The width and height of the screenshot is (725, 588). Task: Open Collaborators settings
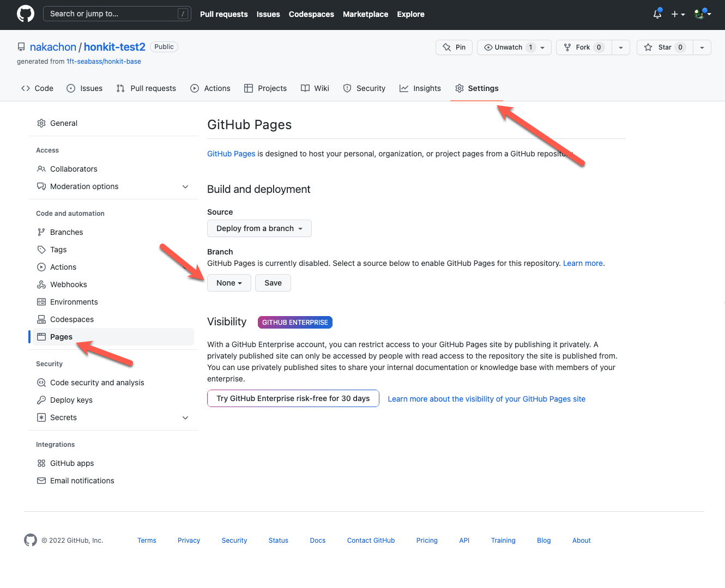tap(113, 169)
